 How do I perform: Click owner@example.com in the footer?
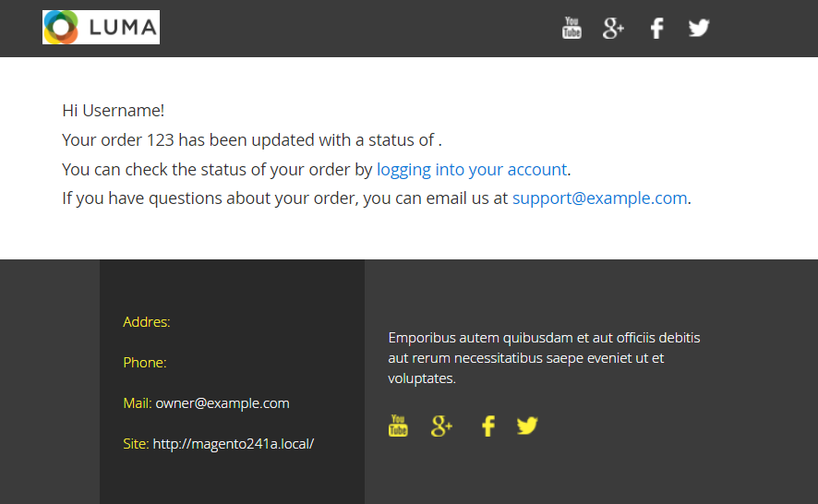[222, 403]
